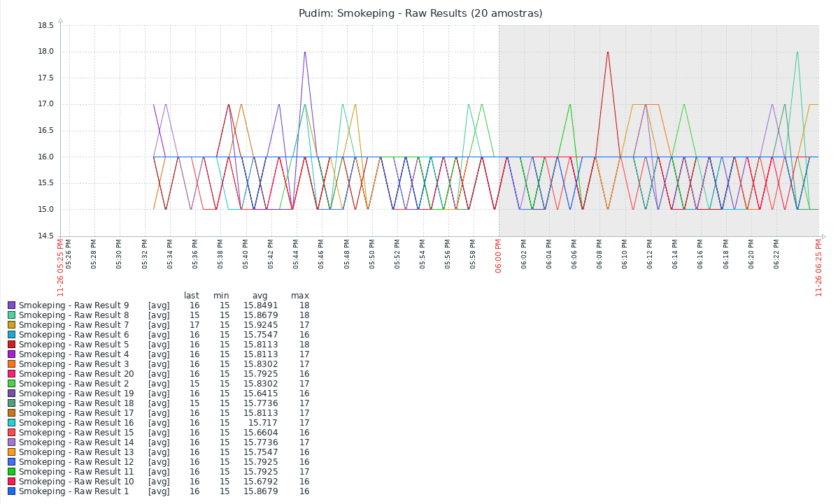
Task: Select the Raw Result 11 green legend swatch
Action: pos(11,472)
